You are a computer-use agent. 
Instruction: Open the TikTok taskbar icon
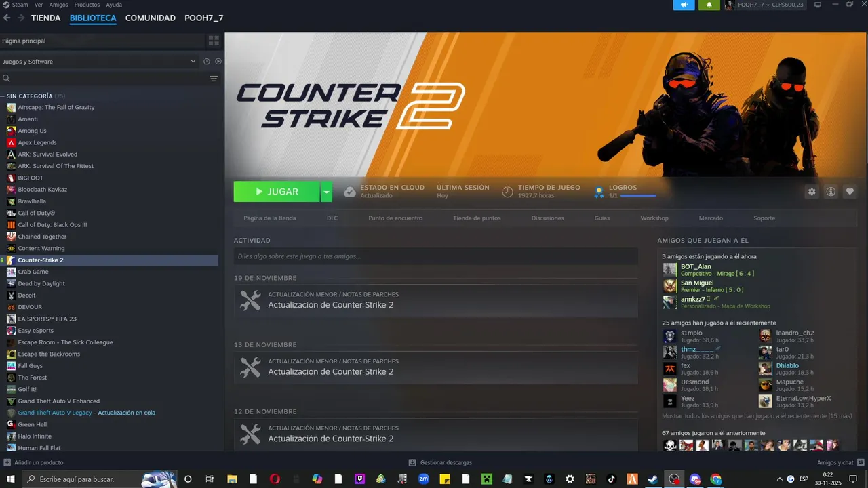(611, 479)
